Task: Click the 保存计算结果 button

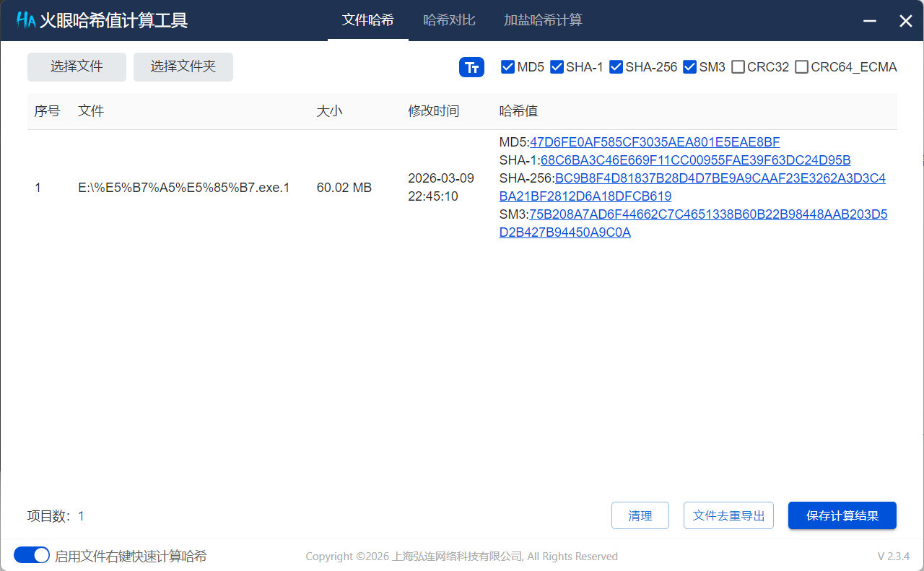Action: 842,515
